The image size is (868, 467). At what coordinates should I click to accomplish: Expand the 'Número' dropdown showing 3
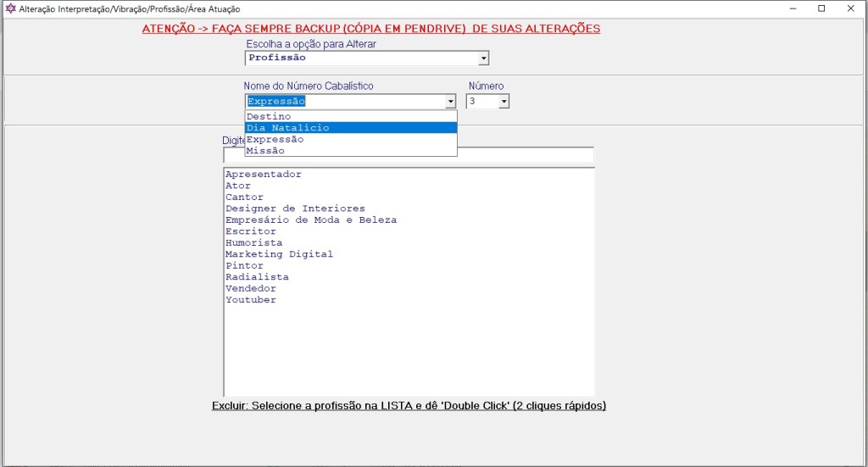[504, 102]
